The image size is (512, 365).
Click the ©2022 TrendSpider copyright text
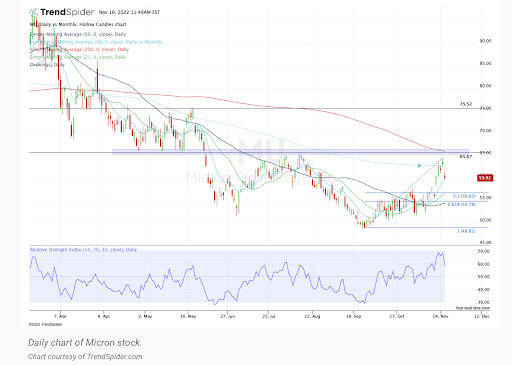tap(45, 324)
